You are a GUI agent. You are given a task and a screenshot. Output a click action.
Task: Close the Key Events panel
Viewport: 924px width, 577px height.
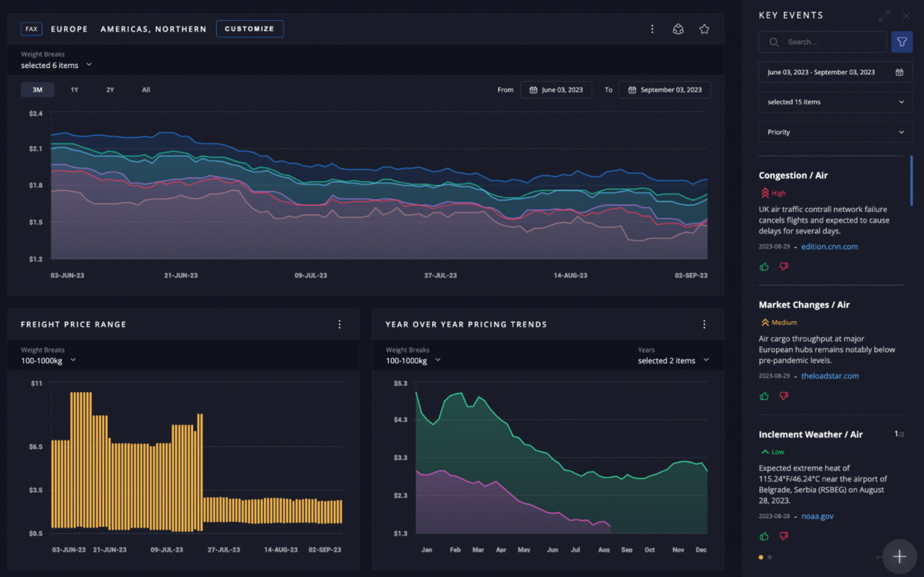coord(906,16)
